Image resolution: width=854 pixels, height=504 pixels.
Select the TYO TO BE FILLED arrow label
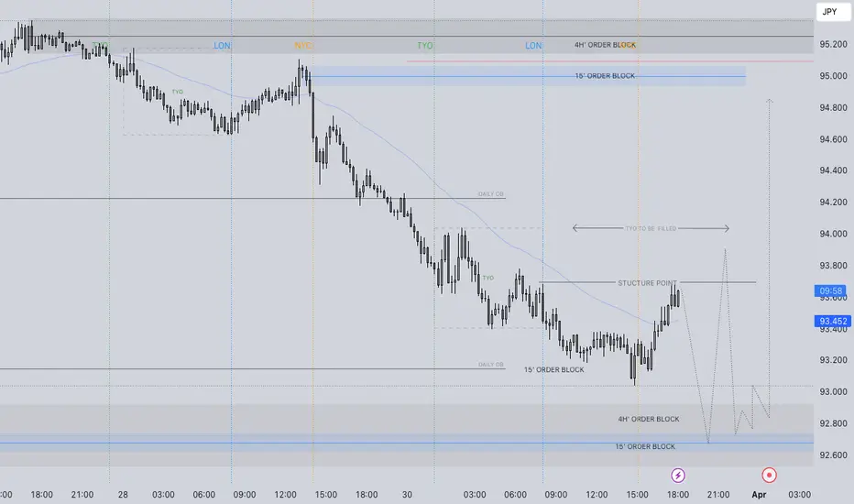pos(651,228)
